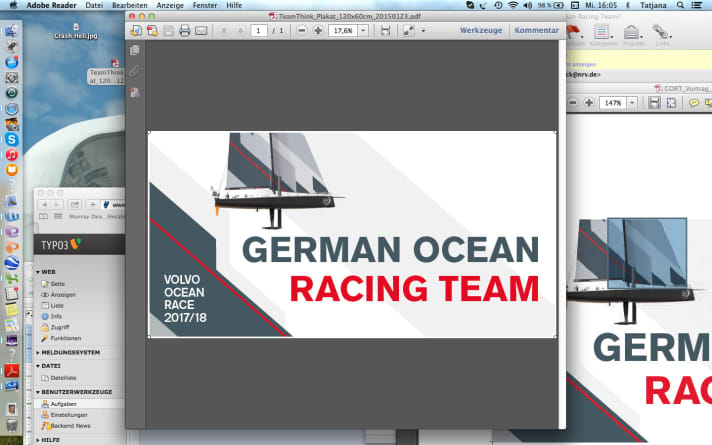Click user name Tatjana in menu bar
The width and height of the screenshot is (712, 445).
pos(653,5)
